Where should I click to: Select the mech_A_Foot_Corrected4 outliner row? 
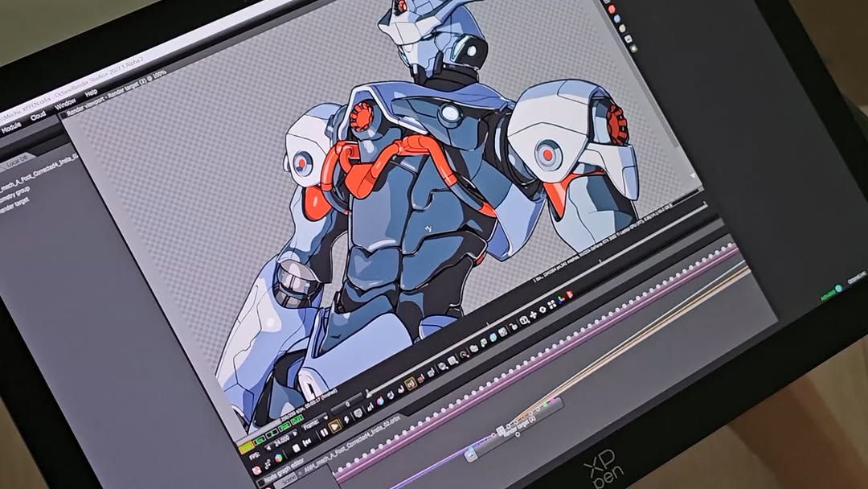[39, 174]
